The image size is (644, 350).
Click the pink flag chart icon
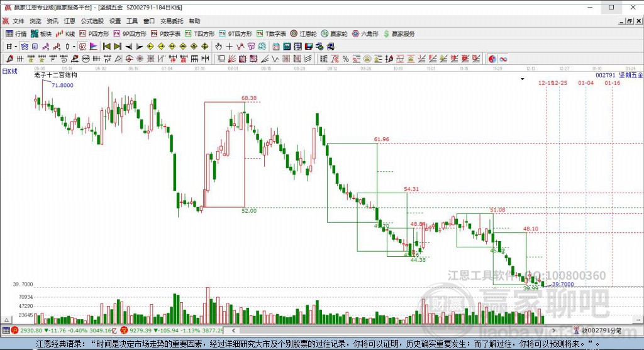coord(93,47)
